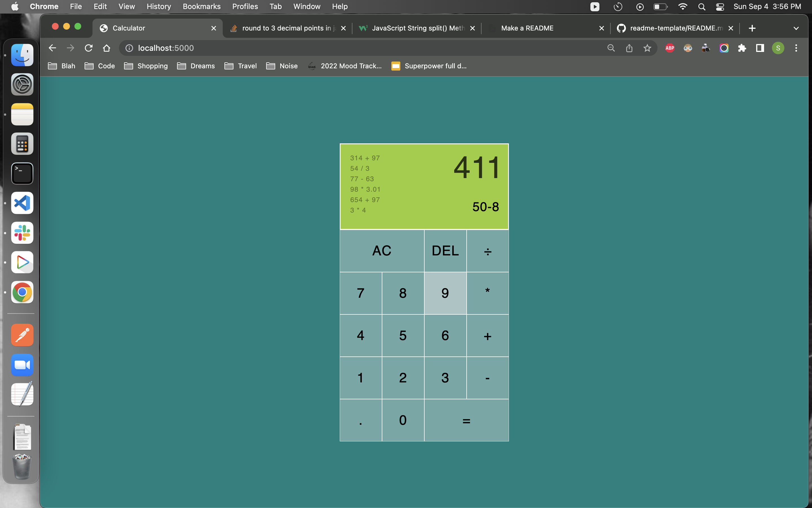Screen dimensions: 812x508
Task: Select history entry '314 + 97'
Action: [365, 158]
